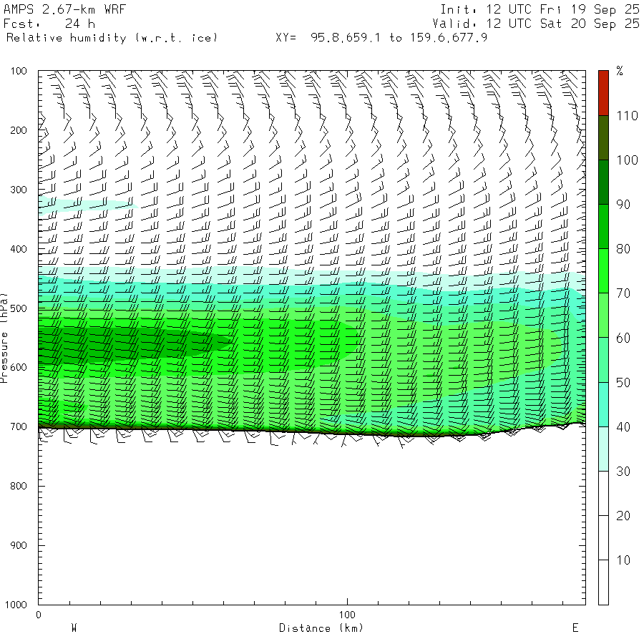Viewport: 644px width, 644px height.
Task: Click the XY coordinates text '95.8,659.1 to 159.6,677.9'
Action: pyautogui.click(x=399, y=38)
